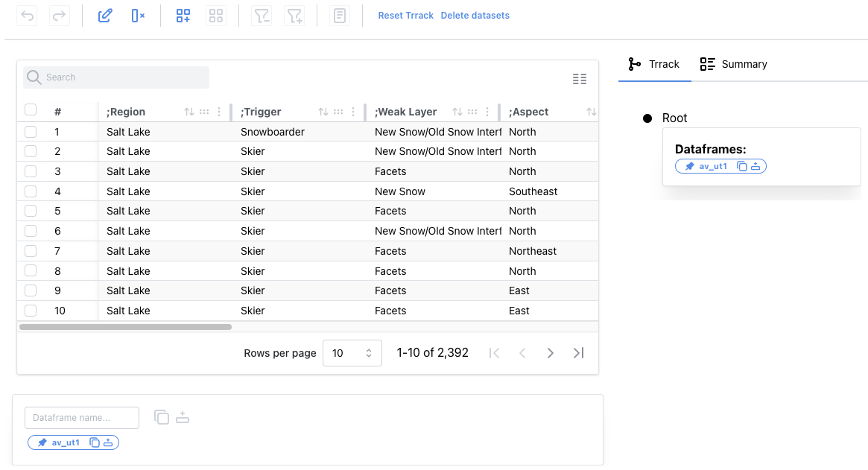Copy the av_ut1 dataframe in Root node

click(x=742, y=166)
